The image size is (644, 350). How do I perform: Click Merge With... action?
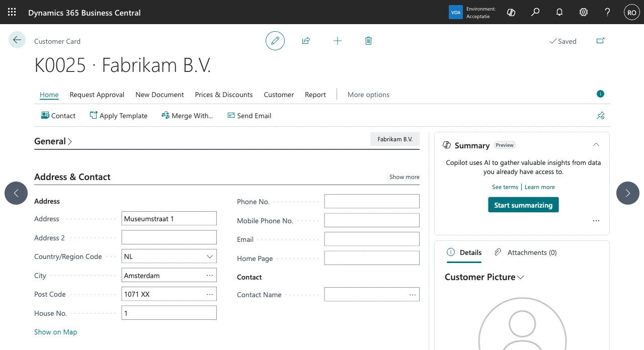(x=187, y=116)
